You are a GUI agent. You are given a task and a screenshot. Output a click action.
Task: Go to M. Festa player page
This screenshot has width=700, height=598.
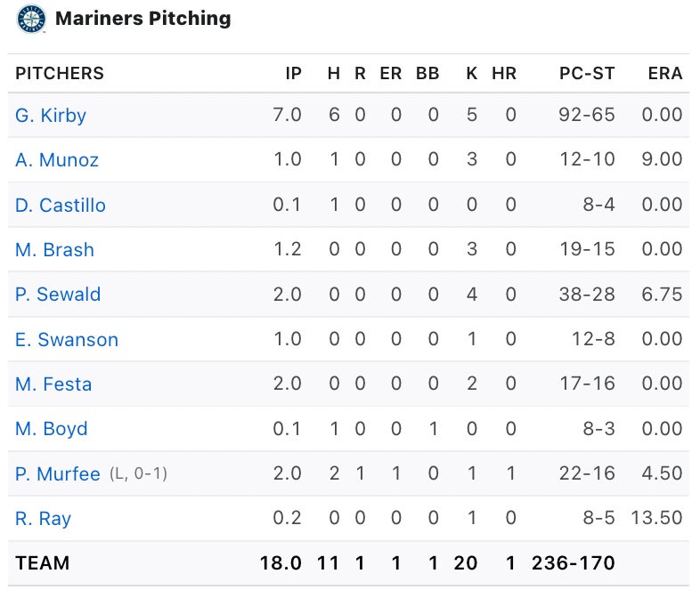click(53, 384)
